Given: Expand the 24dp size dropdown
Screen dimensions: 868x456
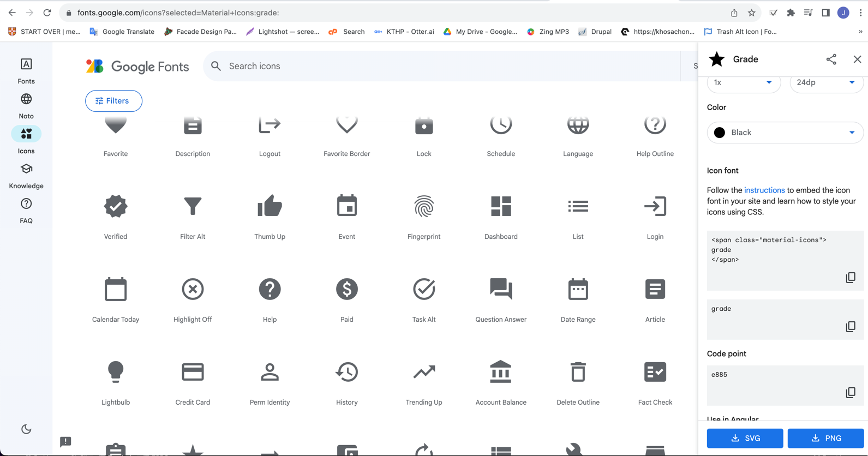Looking at the screenshot, I should 825,83.
